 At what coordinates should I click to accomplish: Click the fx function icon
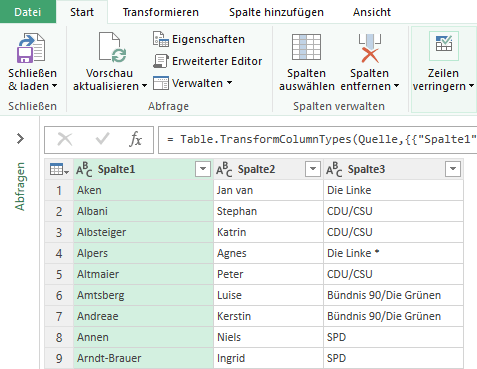(x=136, y=139)
